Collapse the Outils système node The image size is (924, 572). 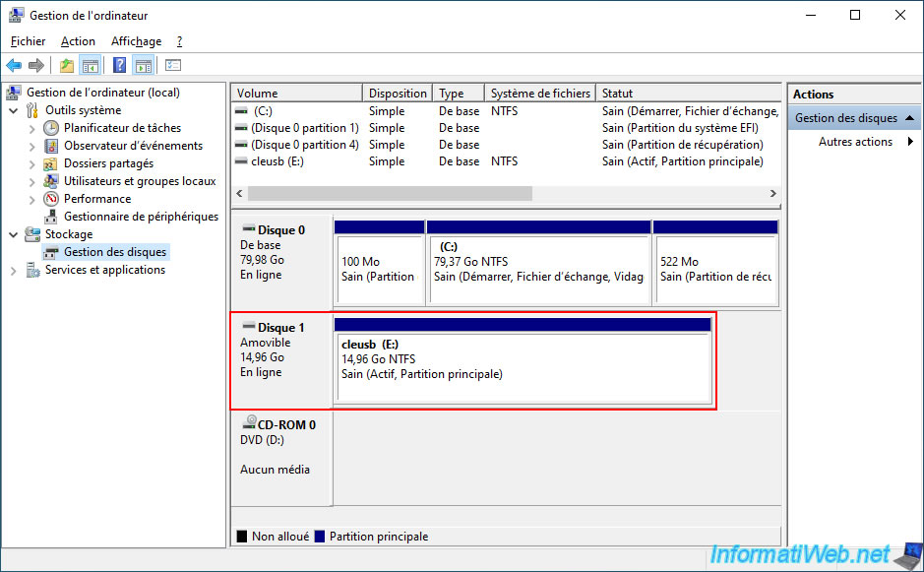(14, 110)
